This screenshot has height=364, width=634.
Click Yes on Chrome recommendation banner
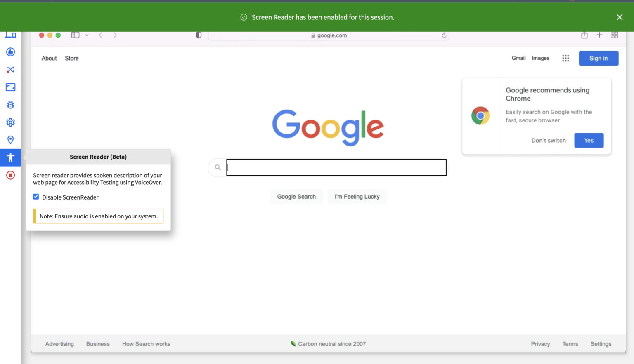(x=589, y=140)
